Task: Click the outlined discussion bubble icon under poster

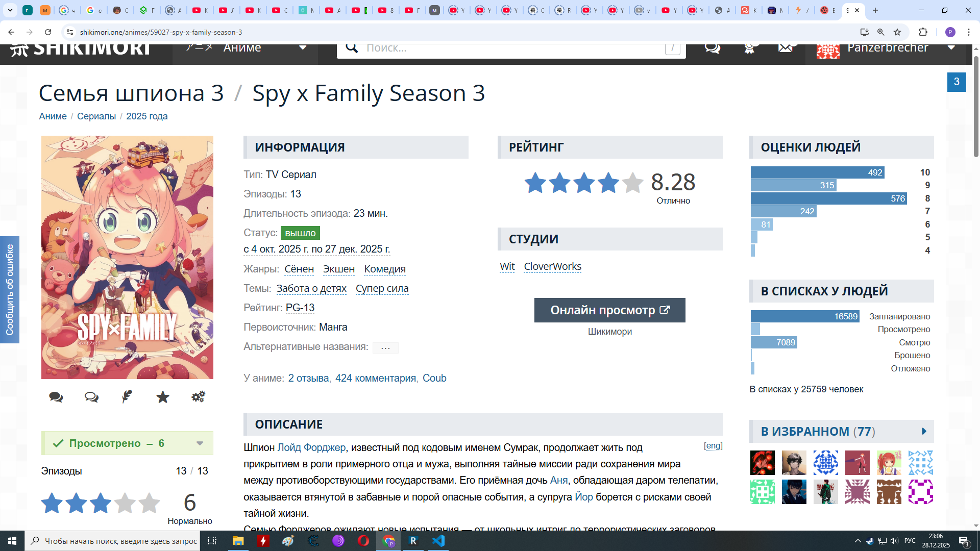Action: 91,397
